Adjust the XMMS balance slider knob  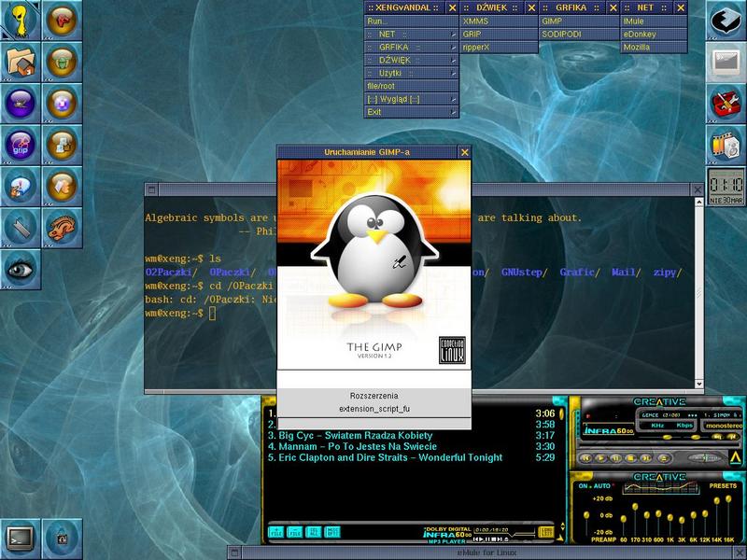click(695, 437)
